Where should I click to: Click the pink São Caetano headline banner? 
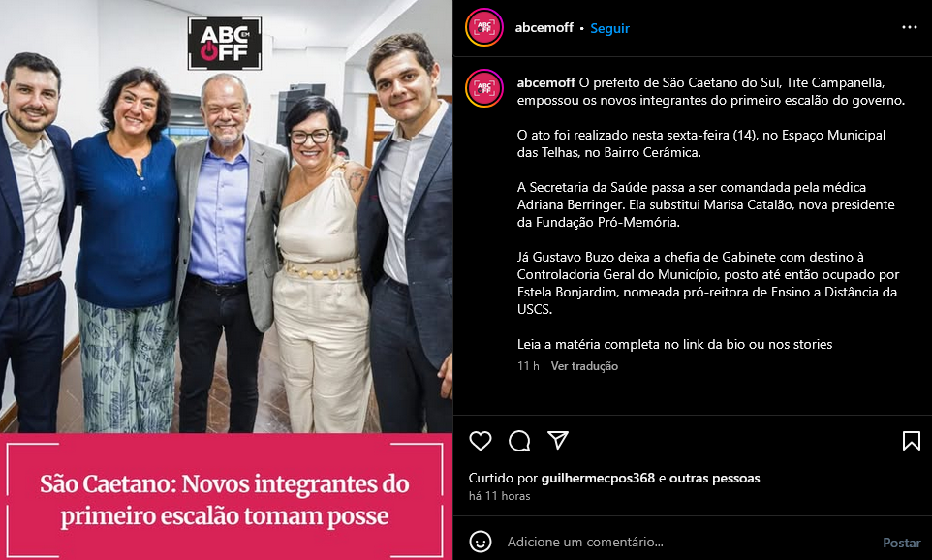pyautogui.click(x=226, y=496)
